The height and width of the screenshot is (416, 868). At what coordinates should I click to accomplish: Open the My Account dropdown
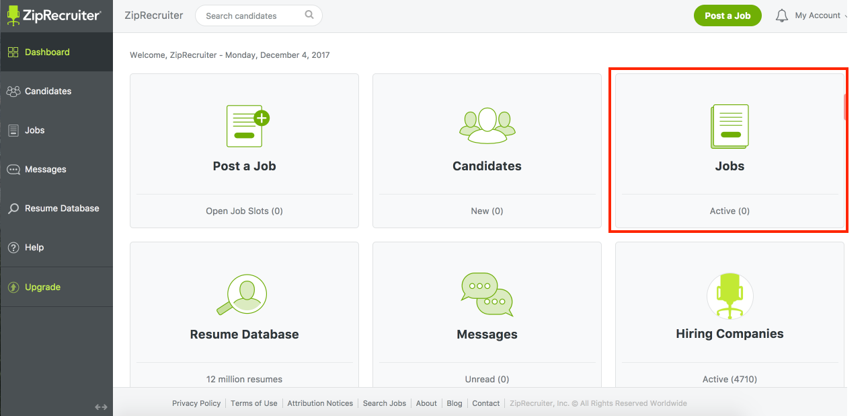818,15
